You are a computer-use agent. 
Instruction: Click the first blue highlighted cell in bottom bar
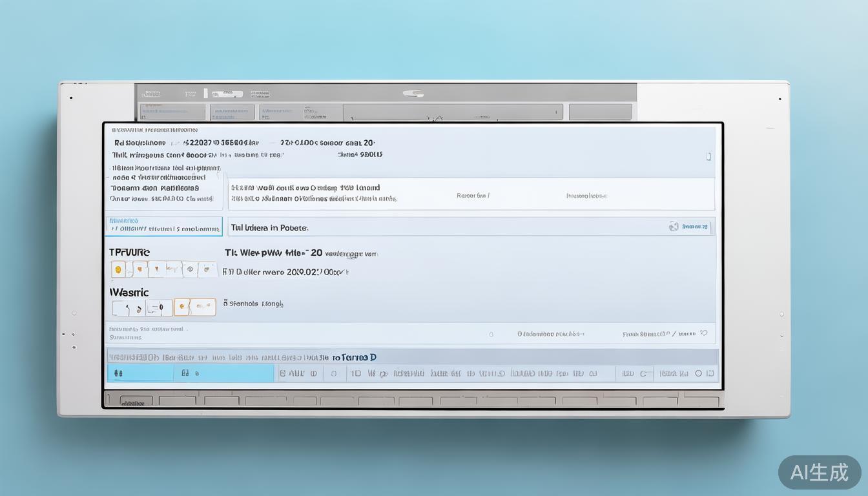140,373
